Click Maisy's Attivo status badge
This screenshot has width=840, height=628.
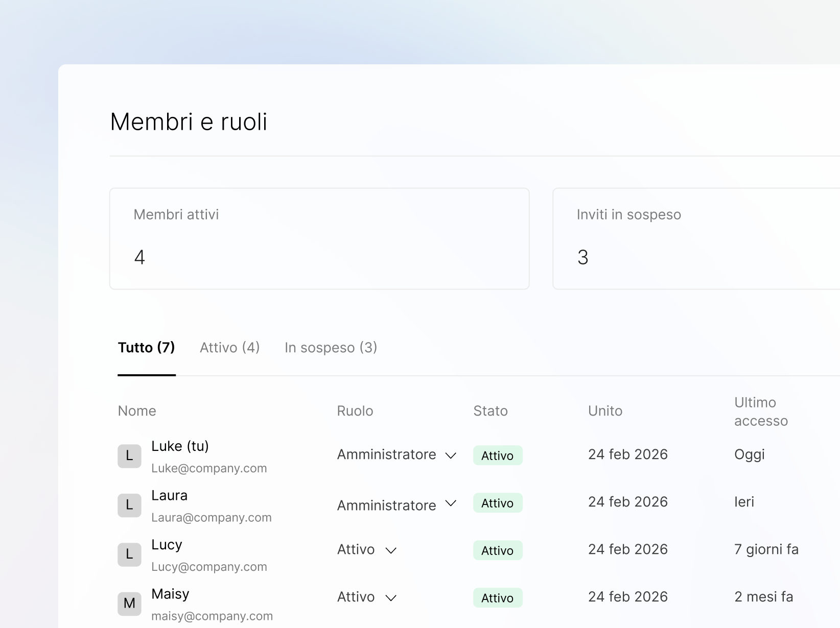coord(498,598)
